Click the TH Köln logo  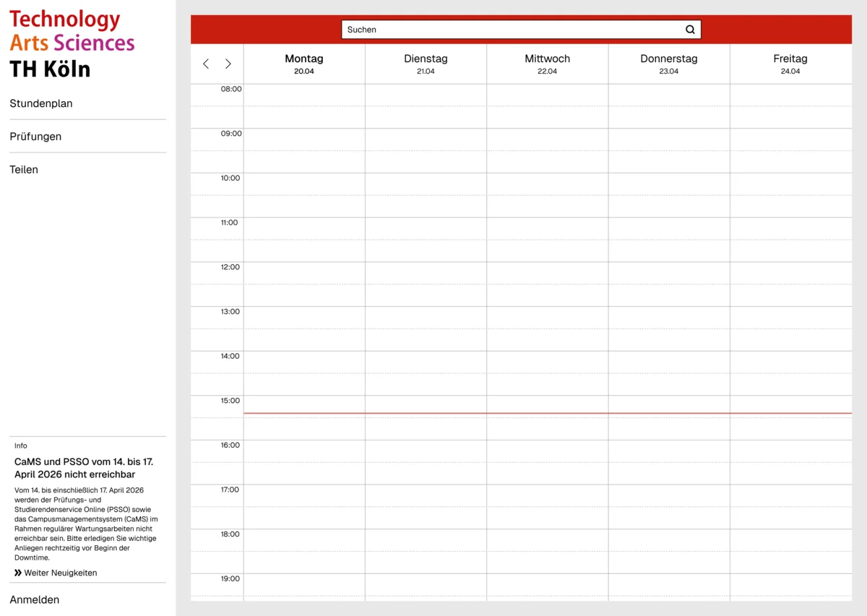72,44
